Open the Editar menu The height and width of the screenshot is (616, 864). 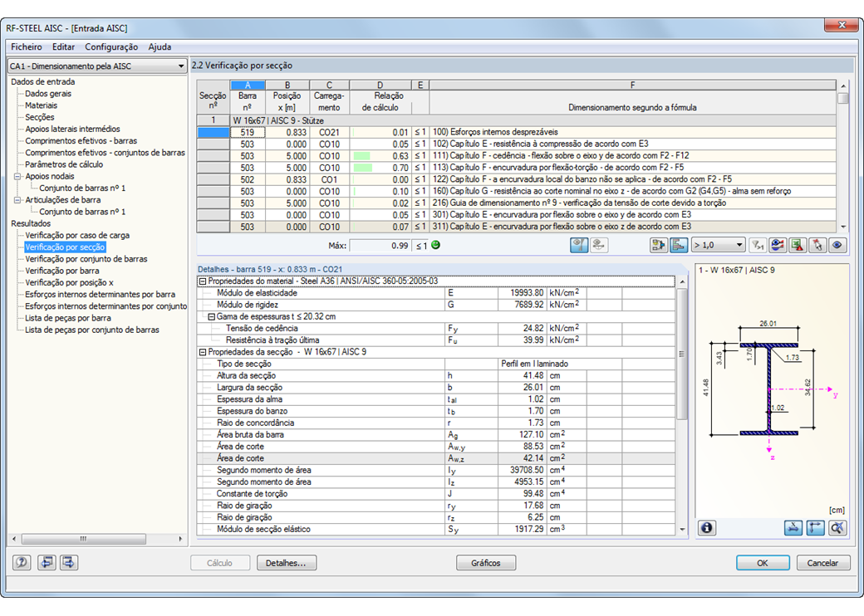[63, 46]
